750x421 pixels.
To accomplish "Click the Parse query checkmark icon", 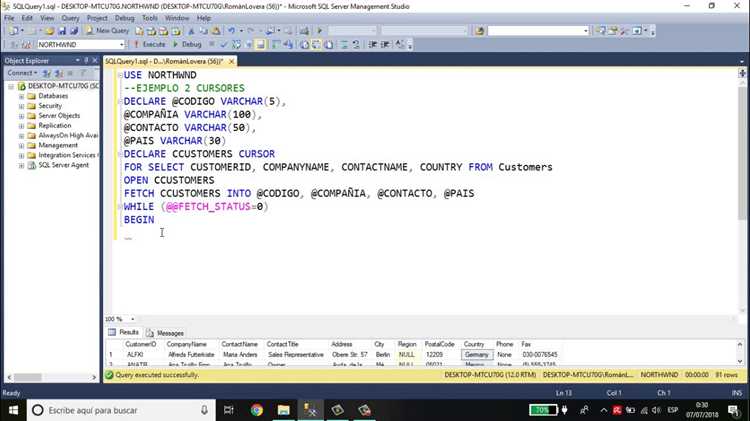I will [x=223, y=44].
